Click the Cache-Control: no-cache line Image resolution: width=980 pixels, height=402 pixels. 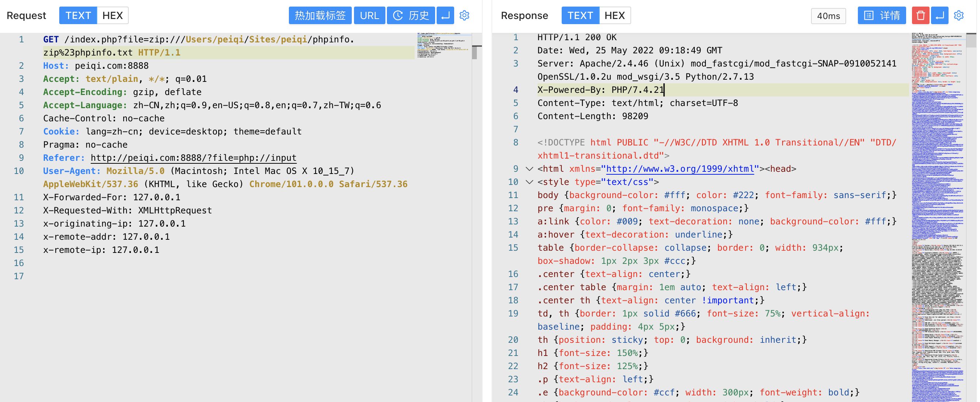104,118
